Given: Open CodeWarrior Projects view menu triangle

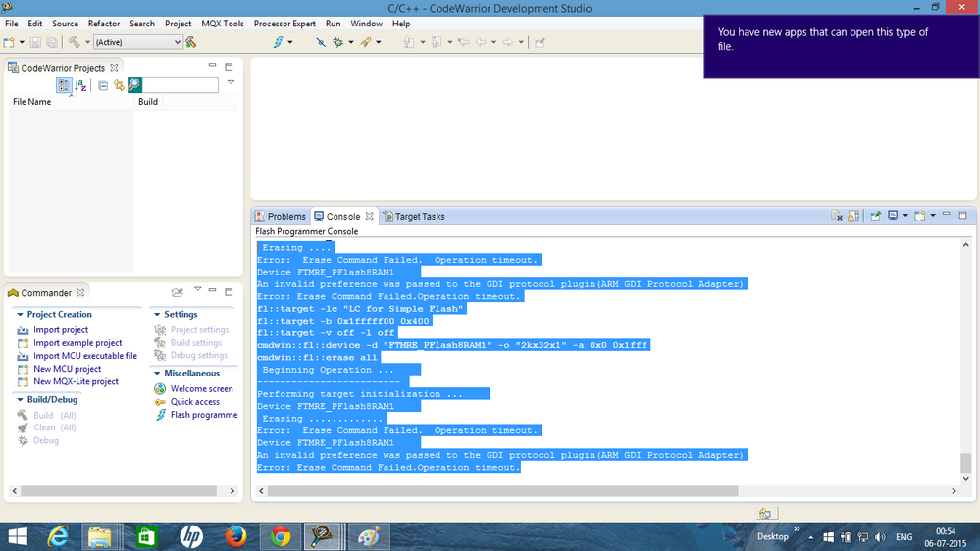Looking at the screenshot, I should 231,82.
